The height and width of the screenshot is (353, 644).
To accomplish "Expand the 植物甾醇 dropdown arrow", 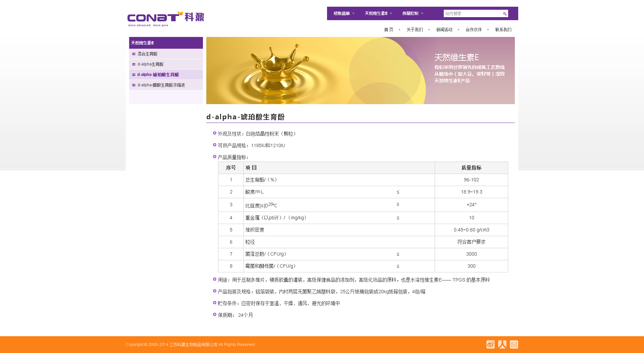I will [353, 14].
